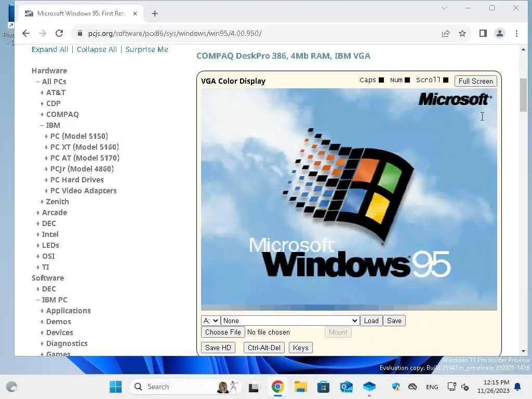Open Chrome's three-dot menu
Image resolution: width=532 pixels, height=399 pixels.
pyautogui.click(x=516, y=33)
